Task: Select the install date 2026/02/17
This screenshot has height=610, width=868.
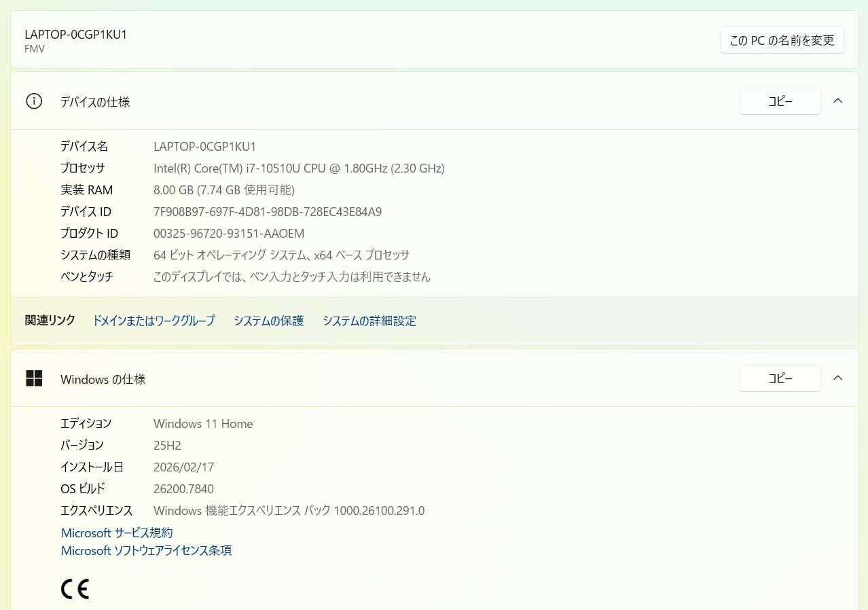Action: [183, 467]
